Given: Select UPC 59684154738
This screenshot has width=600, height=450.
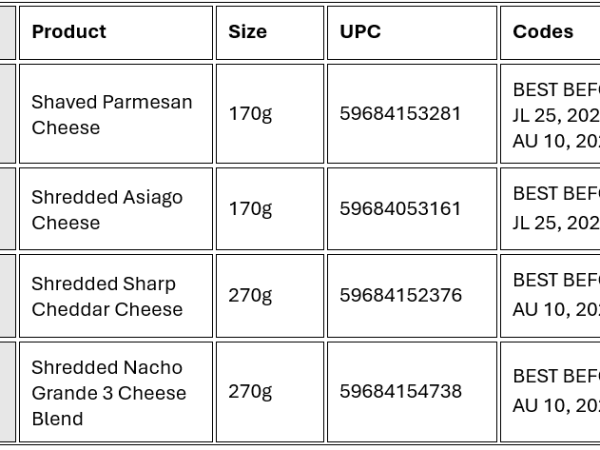Looking at the screenshot, I should pyautogui.click(x=400, y=392).
